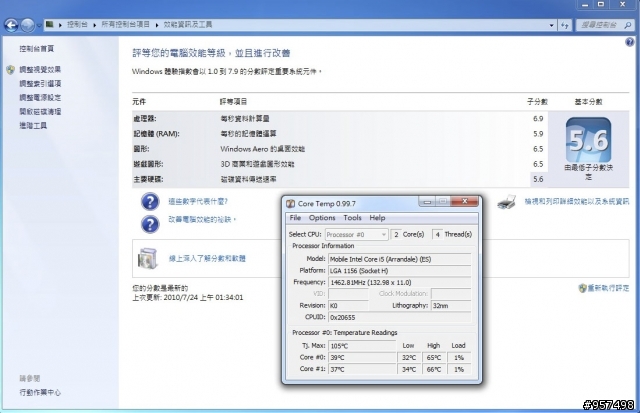Open the fourth sidebar link
640x413 pixels.
pyautogui.click(x=40, y=98)
